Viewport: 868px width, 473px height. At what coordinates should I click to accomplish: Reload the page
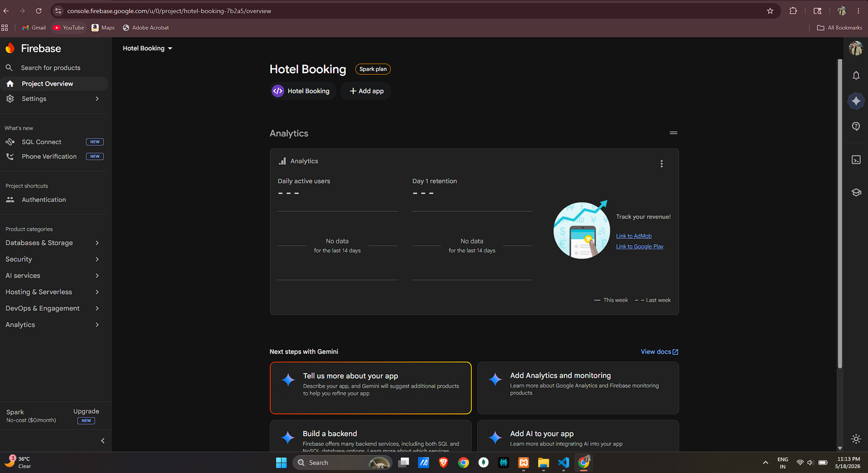39,11
